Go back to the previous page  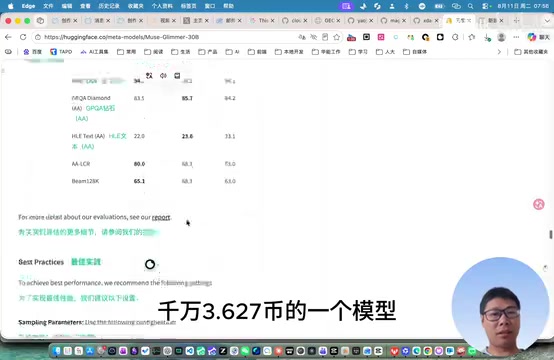[x=8, y=37]
